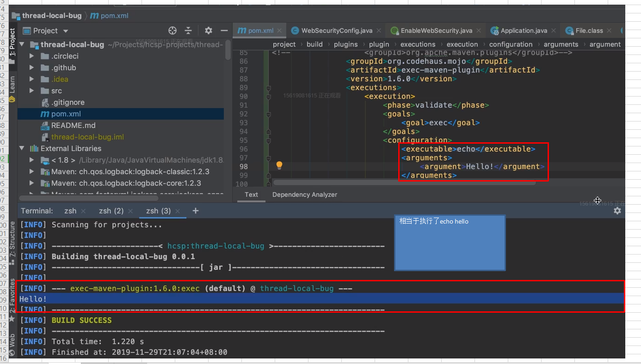Close the Application.java editor tab
The height and width of the screenshot is (364, 641).
pyautogui.click(x=555, y=30)
